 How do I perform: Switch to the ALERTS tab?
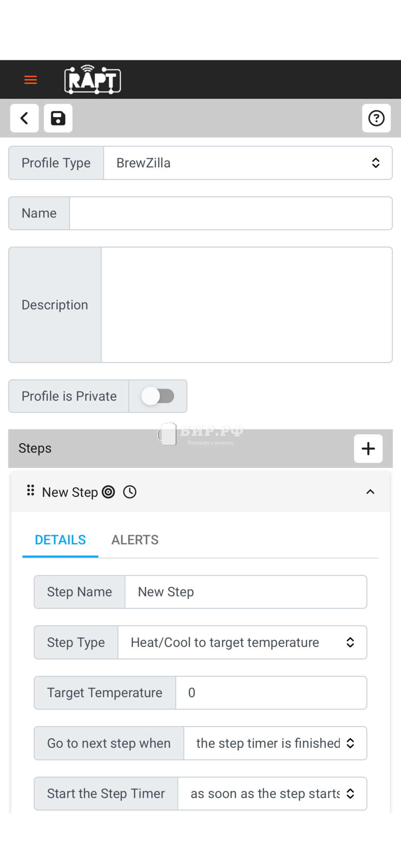click(135, 540)
